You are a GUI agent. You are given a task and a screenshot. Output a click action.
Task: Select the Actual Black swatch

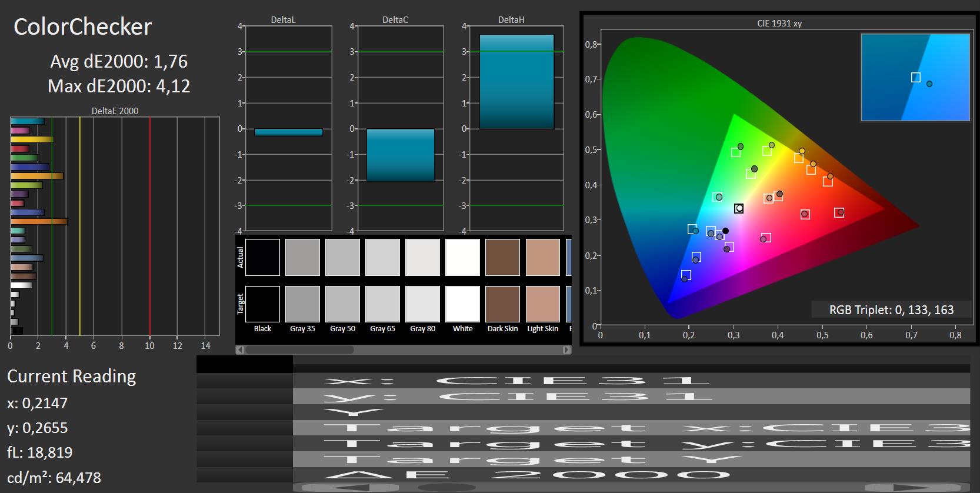point(262,257)
